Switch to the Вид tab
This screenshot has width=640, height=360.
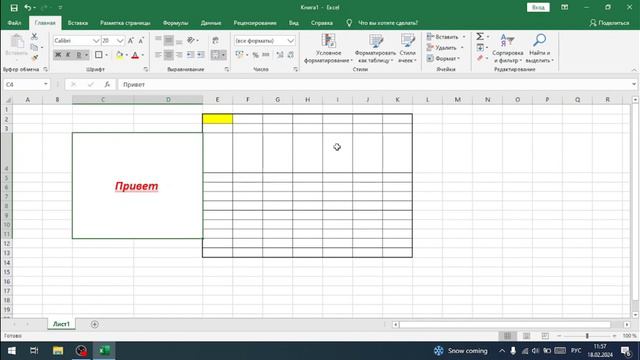[293, 23]
